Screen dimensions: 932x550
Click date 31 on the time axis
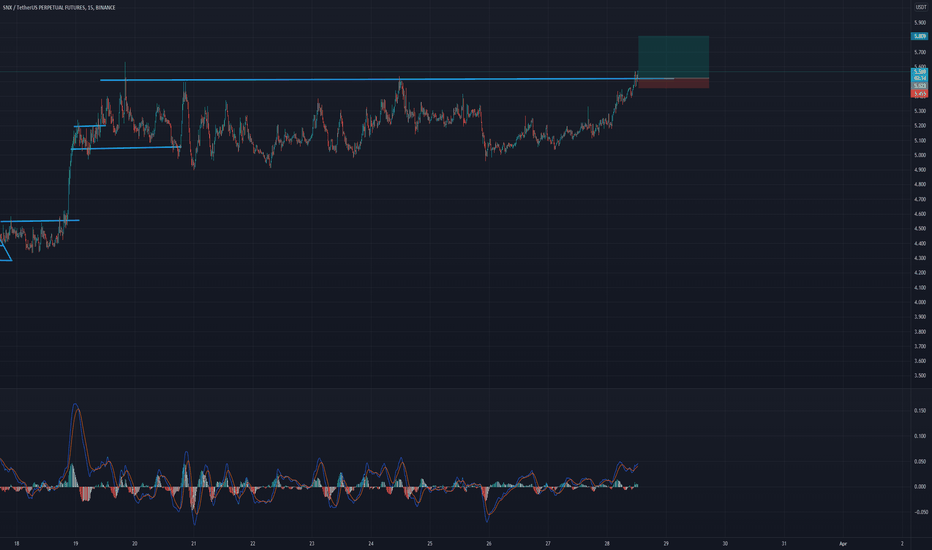point(784,543)
